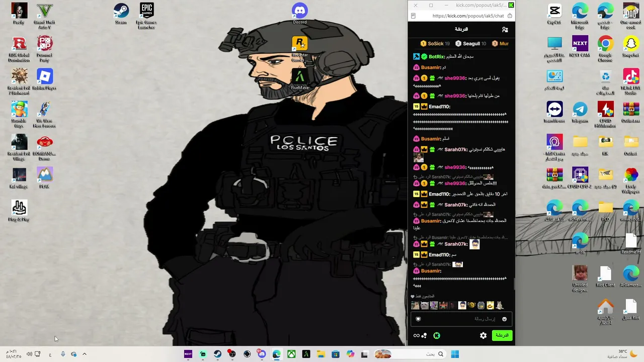This screenshot has width=644, height=362.
Task: Open the Roblox Player desktop shortcut
Action: pyautogui.click(x=44, y=79)
